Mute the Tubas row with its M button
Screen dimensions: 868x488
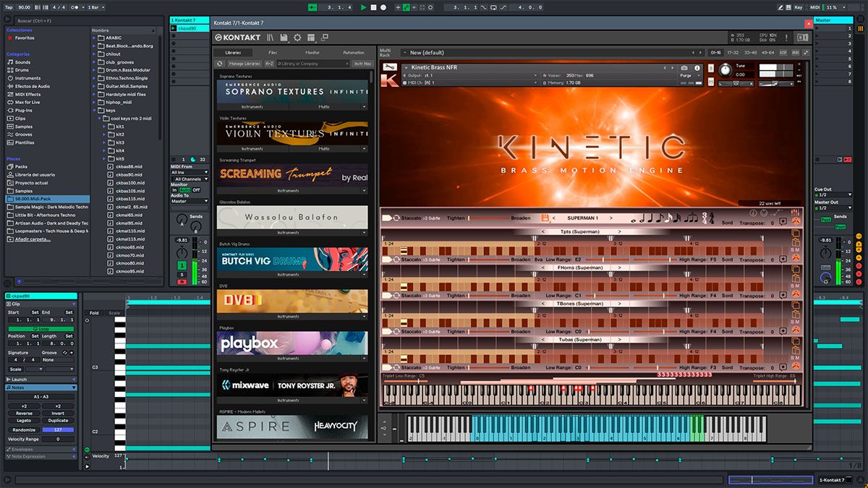coord(798,358)
